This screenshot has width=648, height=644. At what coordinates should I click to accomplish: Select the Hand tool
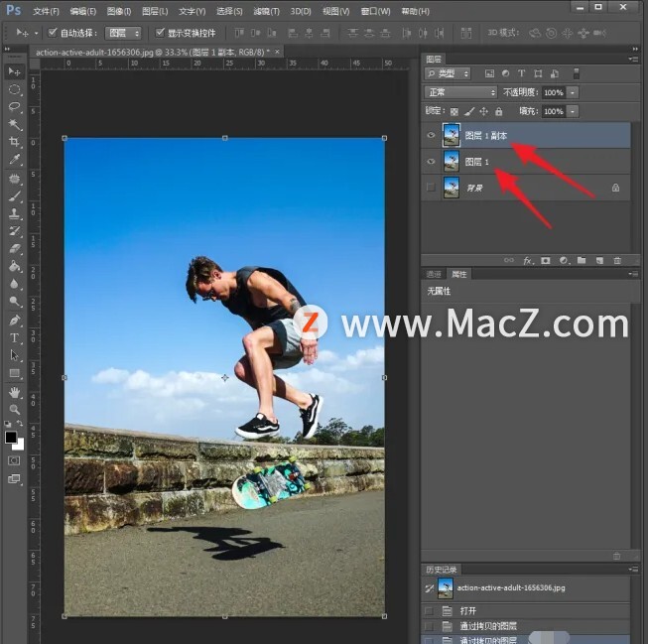point(15,391)
